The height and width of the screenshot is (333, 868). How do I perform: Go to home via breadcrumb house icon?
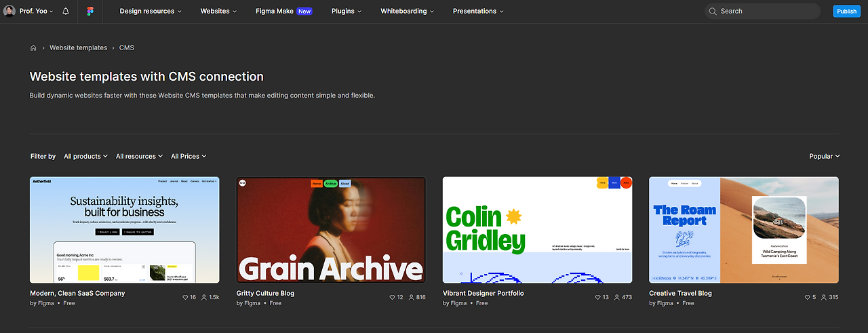pyautogui.click(x=33, y=48)
